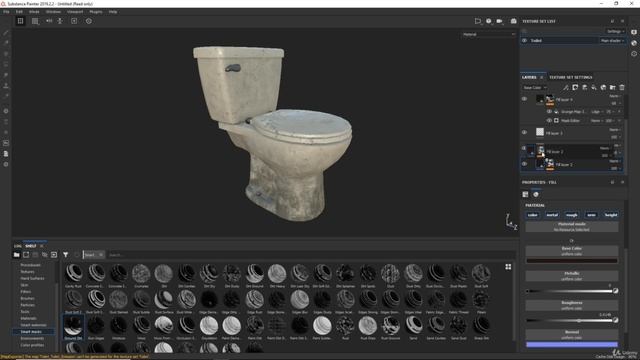Click the trash icon to delete layer

point(622,87)
